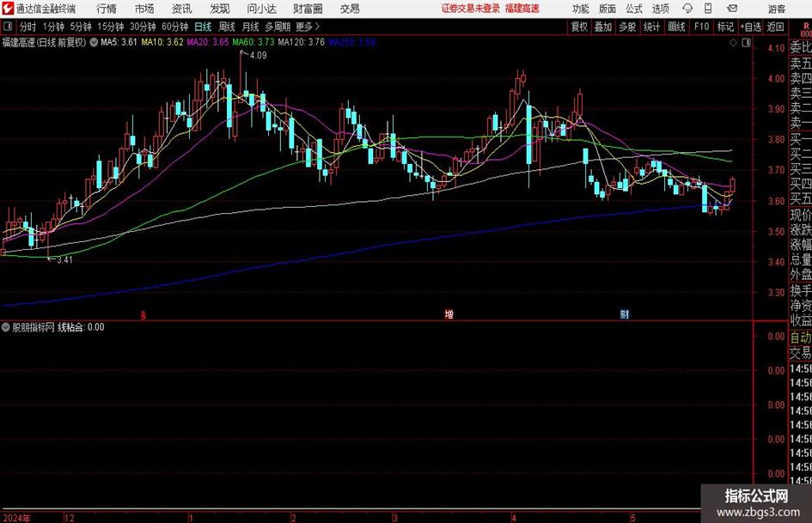The width and height of the screenshot is (812, 523).
Task: Open the 公式 menu
Action: click(x=634, y=9)
